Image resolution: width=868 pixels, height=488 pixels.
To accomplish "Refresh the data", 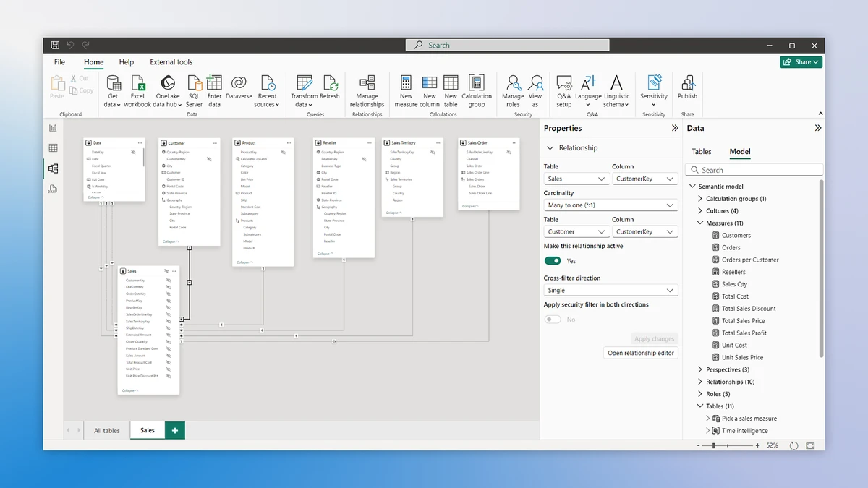I will pos(330,87).
